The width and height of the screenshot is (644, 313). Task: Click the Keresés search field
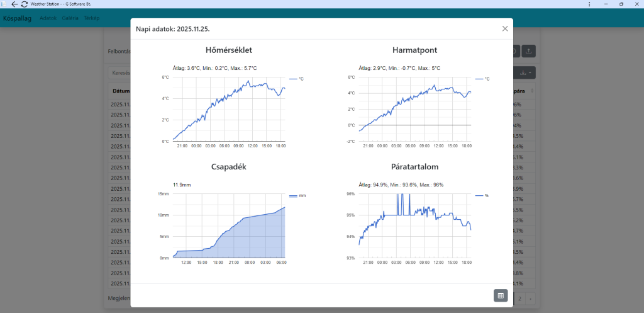(x=119, y=73)
